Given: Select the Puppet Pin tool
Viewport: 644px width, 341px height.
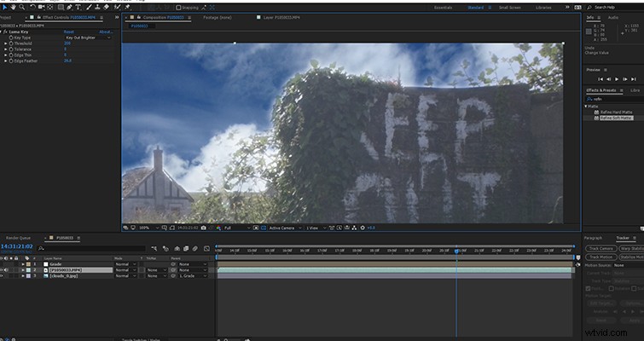Looking at the screenshot, I should point(127,8).
